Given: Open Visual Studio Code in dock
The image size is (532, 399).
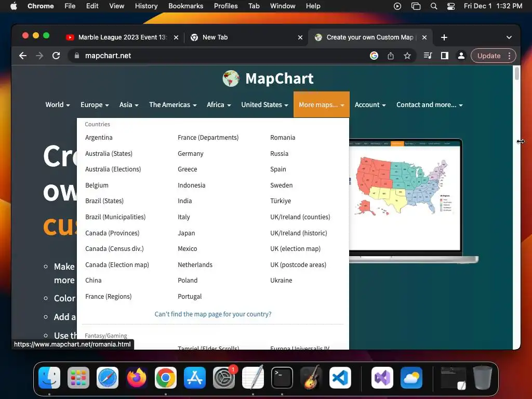Looking at the screenshot, I should pos(340,378).
